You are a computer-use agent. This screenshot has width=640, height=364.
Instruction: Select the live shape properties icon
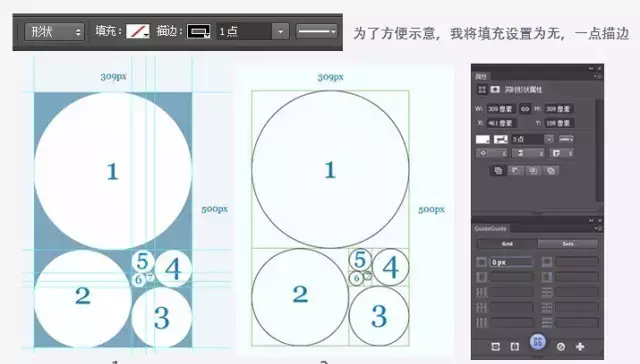(x=482, y=89)
